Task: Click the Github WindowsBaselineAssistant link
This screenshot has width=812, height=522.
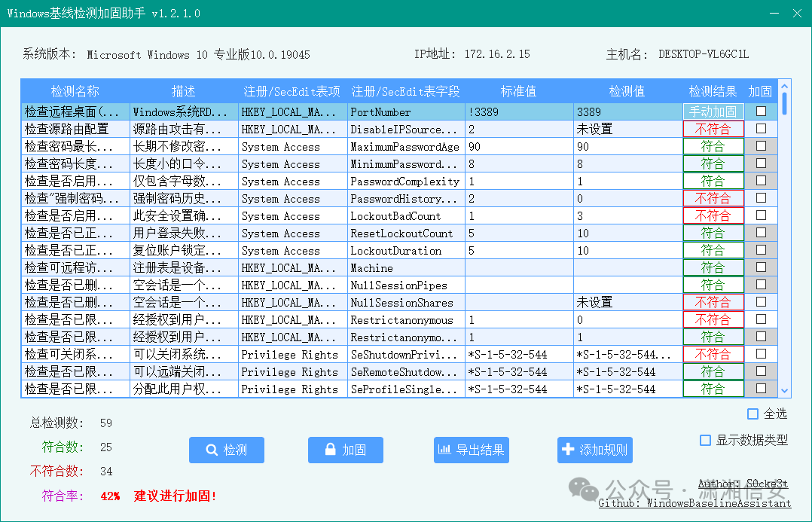Action: coord(693,505)
